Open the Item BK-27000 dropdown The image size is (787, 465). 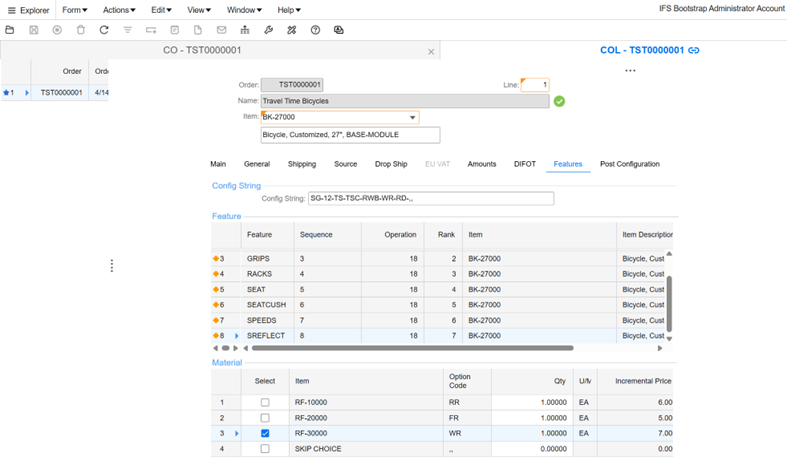pos(413,118)
